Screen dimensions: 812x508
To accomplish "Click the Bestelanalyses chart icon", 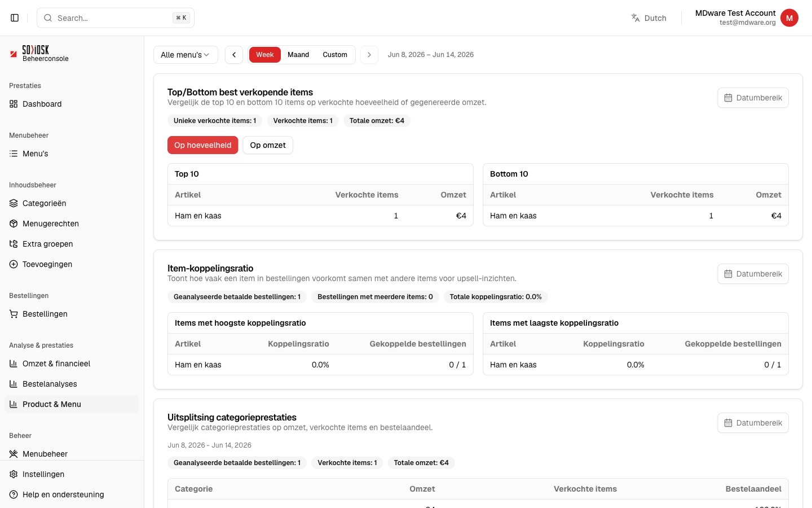I will click(x=14, y=384).
